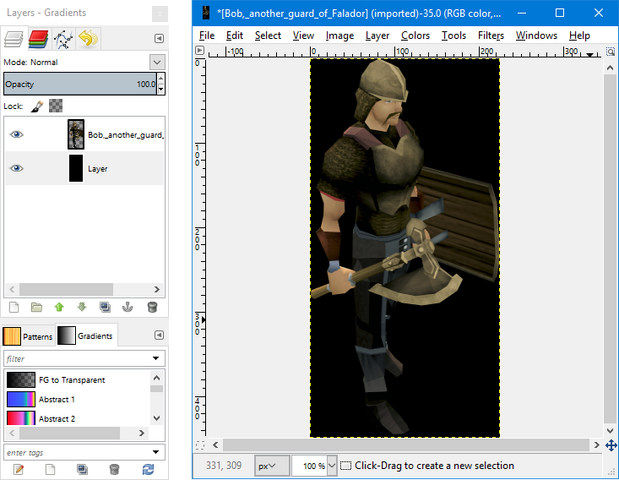This screenshot has height=480, width=619.
Task: Expand the enter tags dropdown arrow
Action: [x=156, y=452]
